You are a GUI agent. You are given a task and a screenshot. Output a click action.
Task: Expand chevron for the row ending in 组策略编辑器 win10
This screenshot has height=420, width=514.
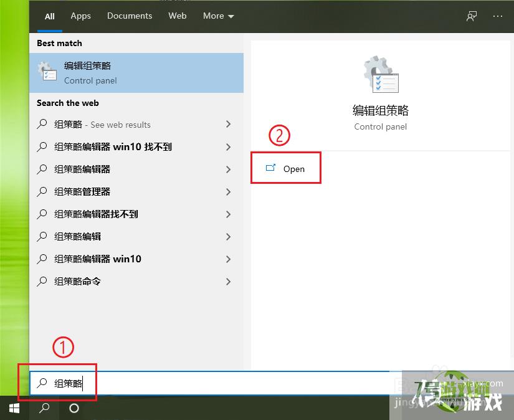pyautogui.click(x=229, y=259)
